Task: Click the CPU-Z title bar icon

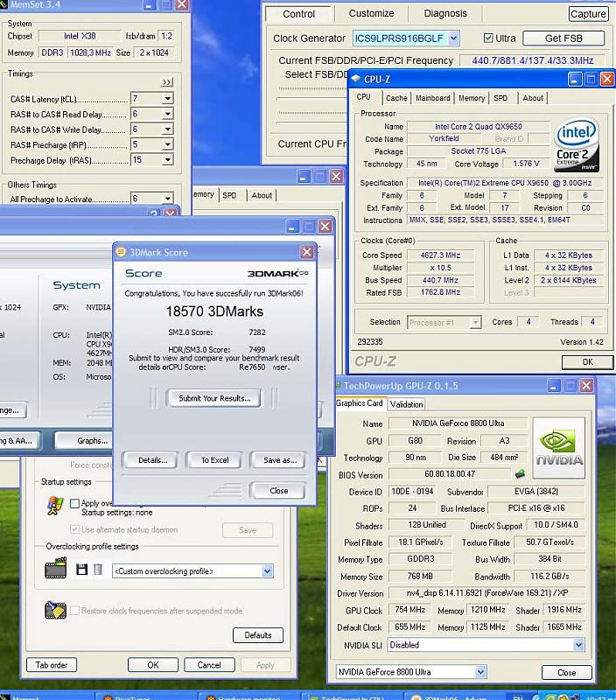Action: tap(355, 79)
